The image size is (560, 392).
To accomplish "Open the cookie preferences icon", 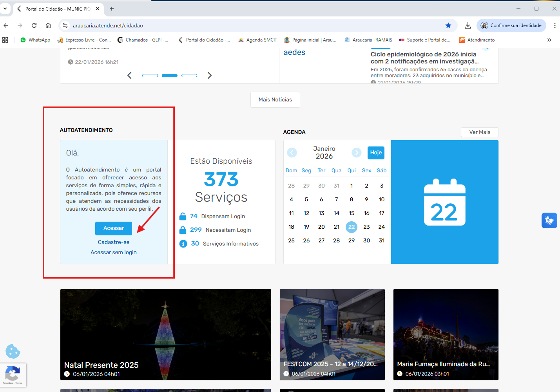I will tap(13, 351).
